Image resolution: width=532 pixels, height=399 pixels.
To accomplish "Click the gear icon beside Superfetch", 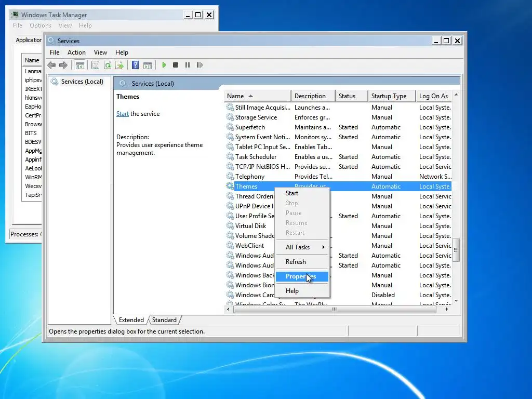I will pos(230,127).
